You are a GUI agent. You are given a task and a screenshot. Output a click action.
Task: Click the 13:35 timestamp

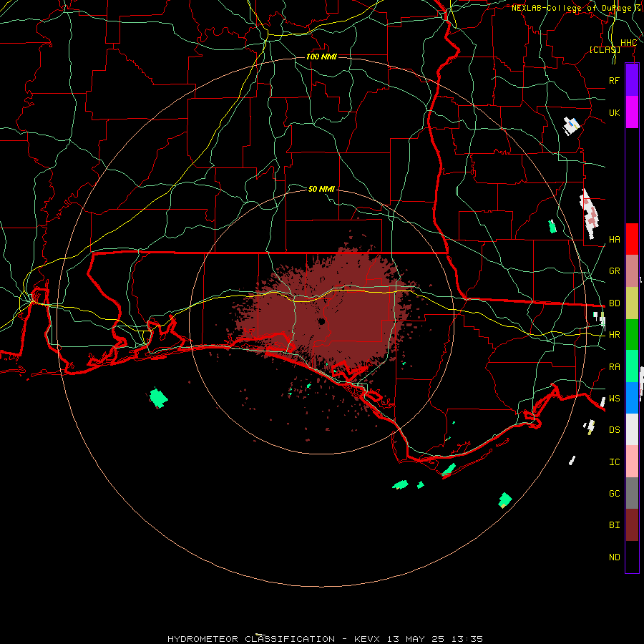pos(467,639)
